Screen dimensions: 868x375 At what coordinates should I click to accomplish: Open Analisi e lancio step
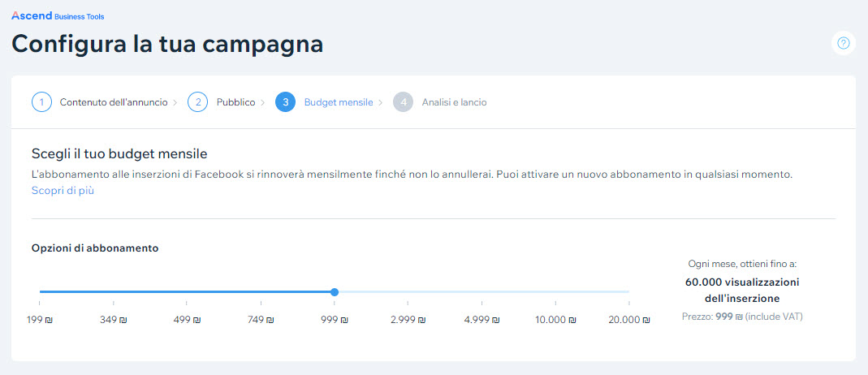[x=455, y=102]
